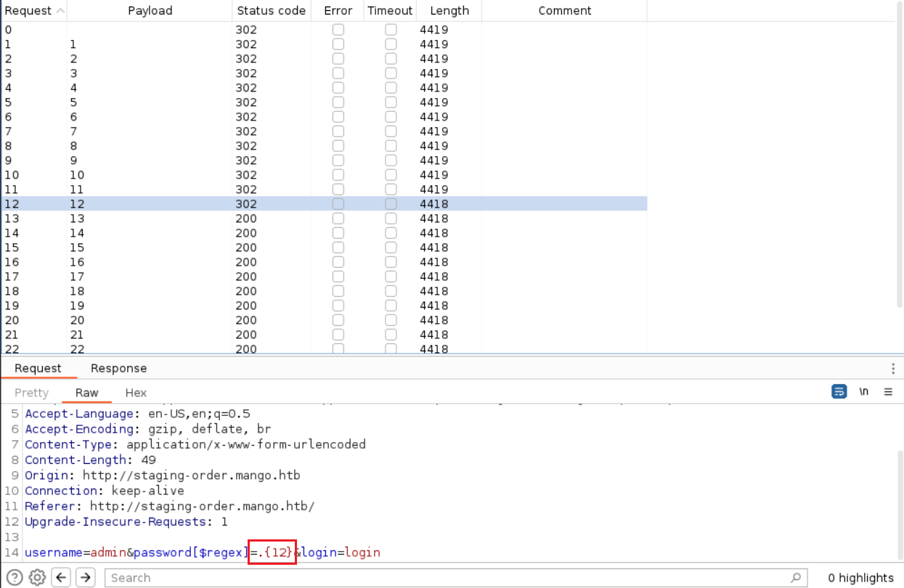Select request row with payload 21
The width and height of the screenshot is (904, 588).
324,335
